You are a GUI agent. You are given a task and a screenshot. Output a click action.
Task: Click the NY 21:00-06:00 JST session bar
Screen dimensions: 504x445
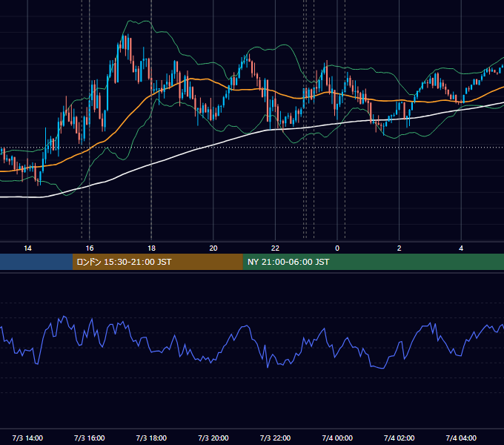coord(373,262)
